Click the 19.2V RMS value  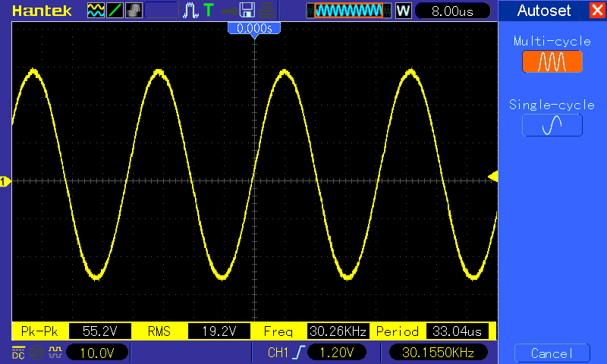(x=219, y=331)
